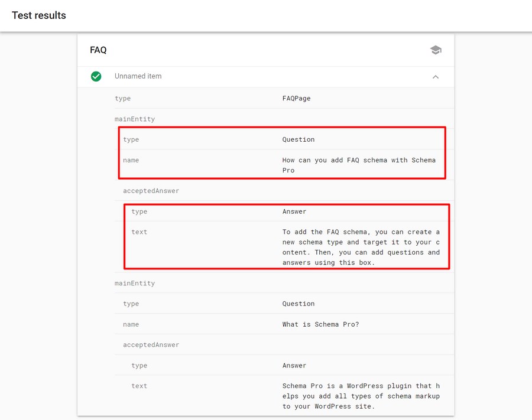Select 'Schema Pro is a WordPress plugin' answer text
The height and width of the screenshot is (420, 532).
tap(361, 396)
